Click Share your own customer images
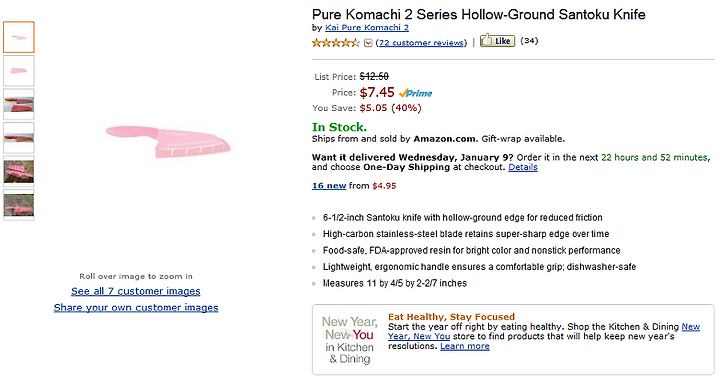 click(x=136, y=308)
